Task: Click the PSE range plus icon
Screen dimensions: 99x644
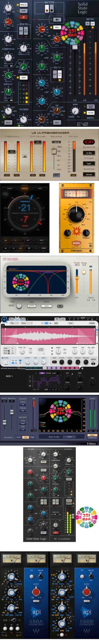Action: pyautogui.click(x=35, y=219)
